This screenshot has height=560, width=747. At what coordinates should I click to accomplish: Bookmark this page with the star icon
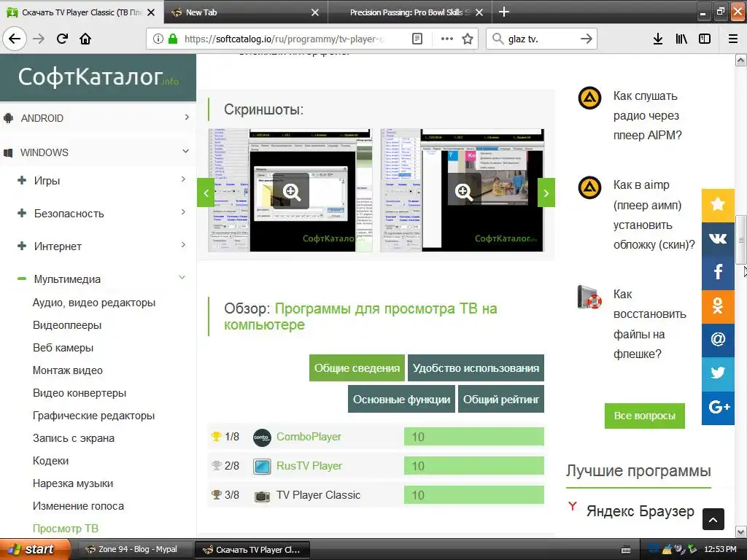coord(468,39)
